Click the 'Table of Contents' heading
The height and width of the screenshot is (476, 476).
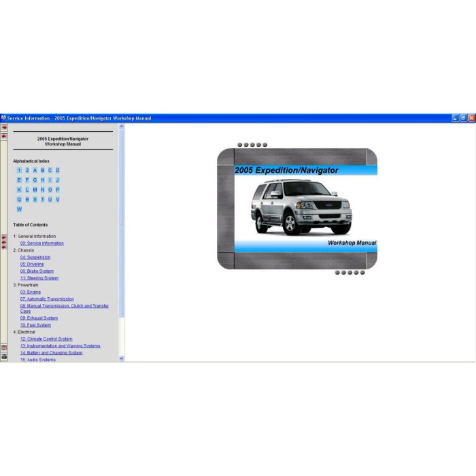click(31, 225)
